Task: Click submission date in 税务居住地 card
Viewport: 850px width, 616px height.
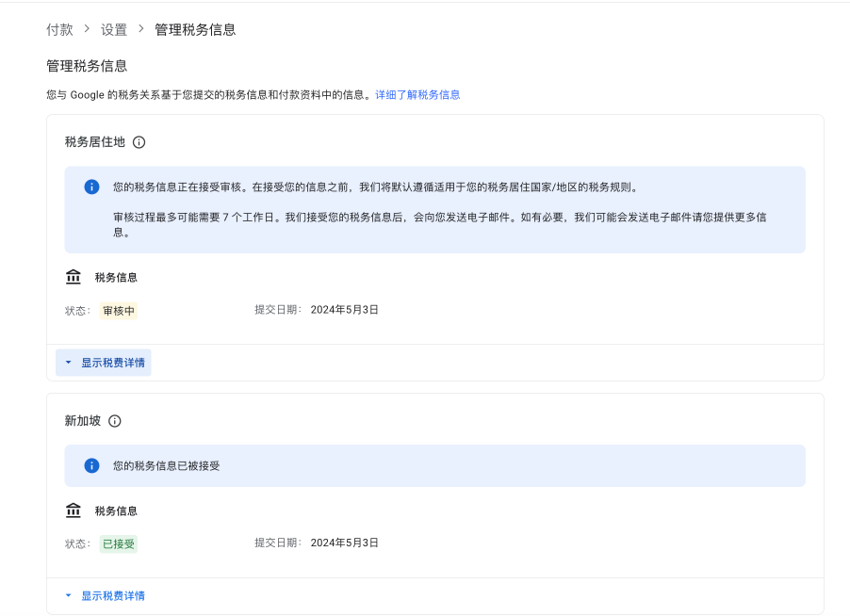Action: click(x=344, y=310)
